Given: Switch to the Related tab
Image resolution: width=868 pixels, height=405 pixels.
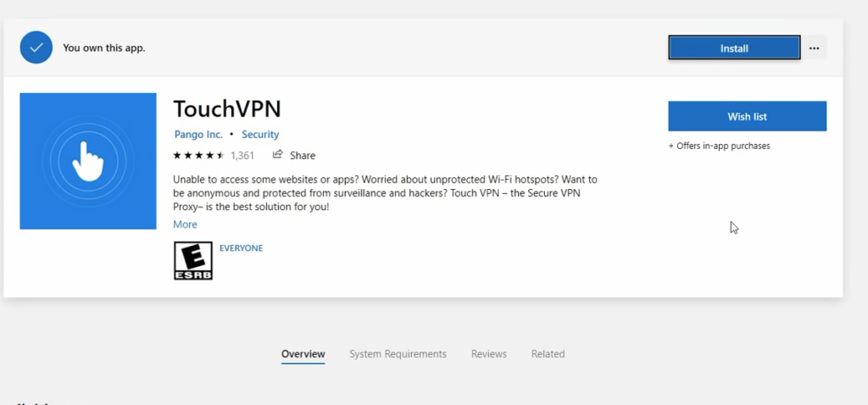Looking at the screenshot, I should [548, 354].
